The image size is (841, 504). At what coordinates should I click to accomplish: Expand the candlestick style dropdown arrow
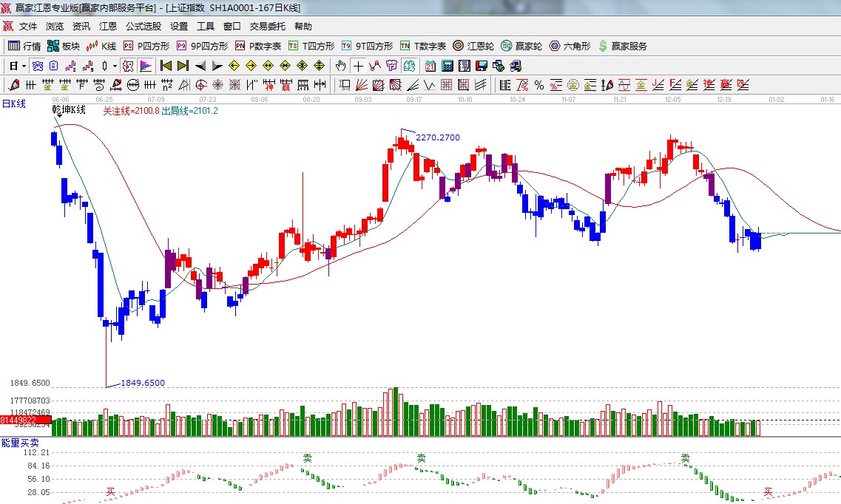(x=115, y=66)
